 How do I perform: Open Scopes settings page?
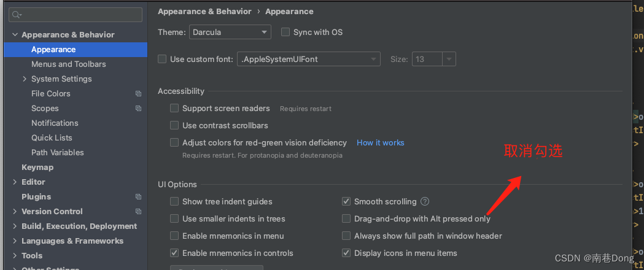[45, 109]
